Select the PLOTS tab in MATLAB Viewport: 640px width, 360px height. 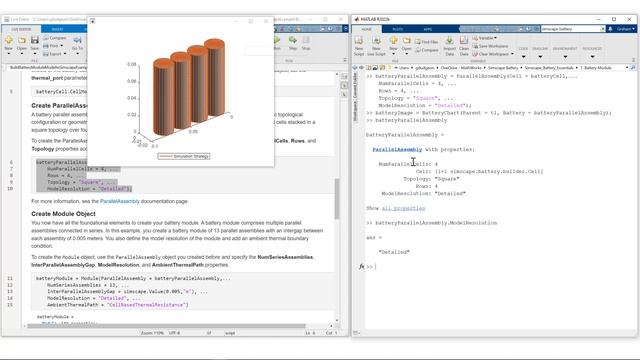398,29
